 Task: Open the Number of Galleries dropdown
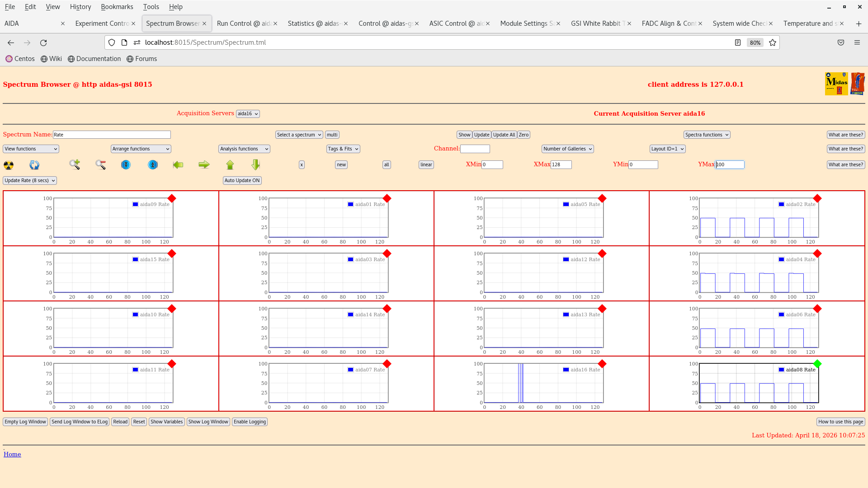[x=567, y=149]
